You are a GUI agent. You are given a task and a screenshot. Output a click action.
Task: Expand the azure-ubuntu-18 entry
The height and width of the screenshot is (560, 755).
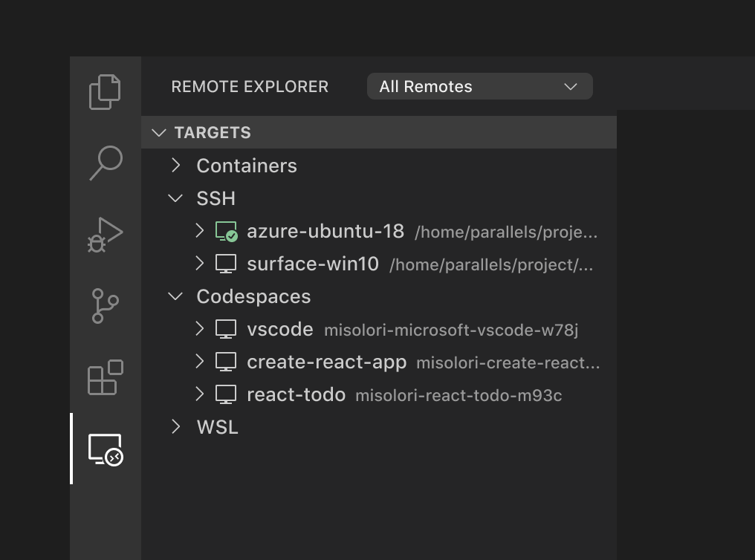[199, 231]
